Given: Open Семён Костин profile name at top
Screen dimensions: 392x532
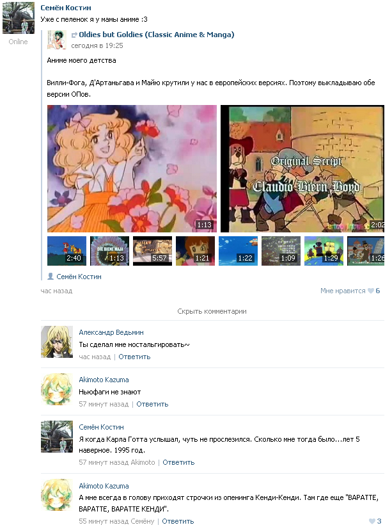Looking at the screenshot, I should click(x=66, y=8).
